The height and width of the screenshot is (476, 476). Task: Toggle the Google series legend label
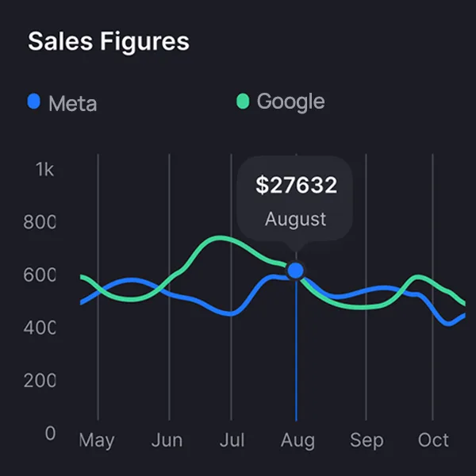[x=290, y=102]
